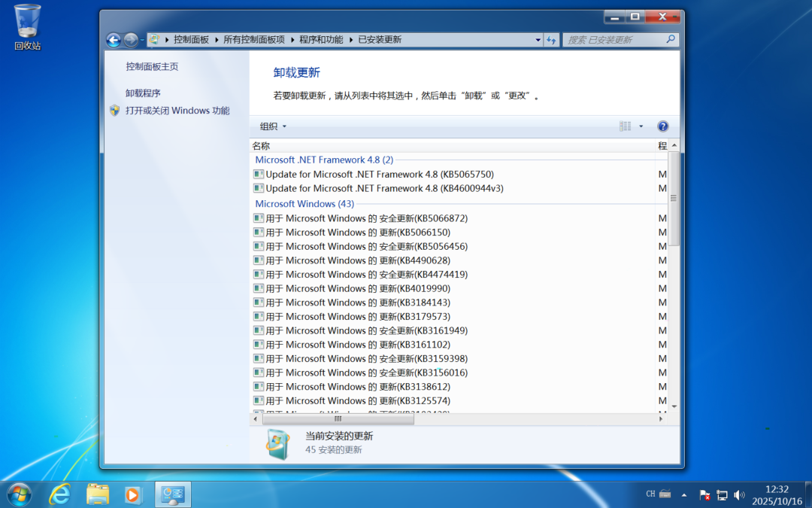The height and width of the screenshot is (508, 812).
Task: Click the horizontal scrollbar left arrow
Action: [x=256, y=418]
